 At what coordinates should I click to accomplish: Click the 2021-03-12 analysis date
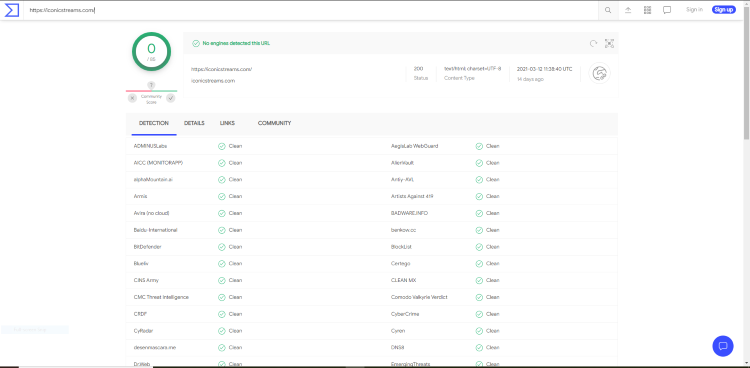tap(544, 69)
